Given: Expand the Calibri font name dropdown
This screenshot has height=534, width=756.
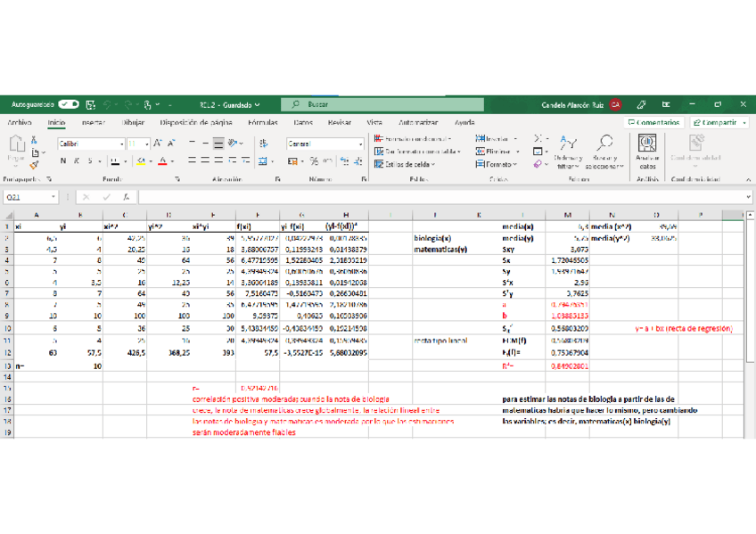Looking at the screenshot, I should 121,144.
